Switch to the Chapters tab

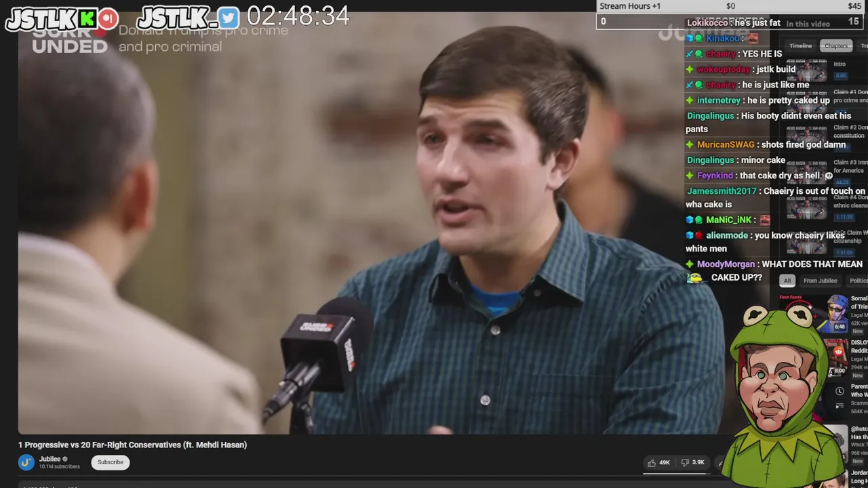836,46
